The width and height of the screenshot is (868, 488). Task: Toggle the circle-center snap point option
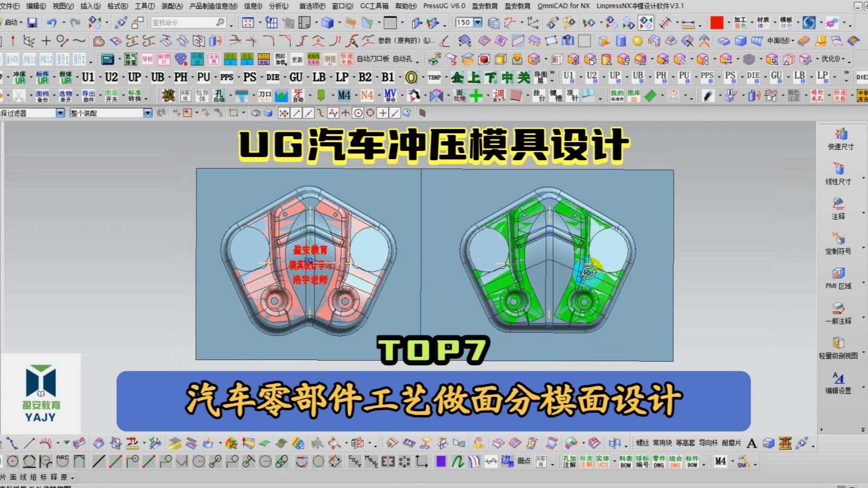point(358,113)
